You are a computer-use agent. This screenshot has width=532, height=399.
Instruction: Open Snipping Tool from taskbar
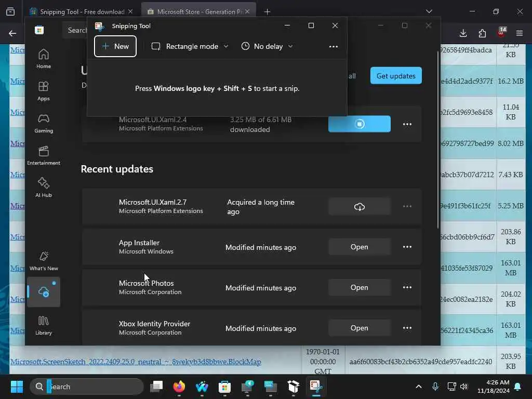[x=316, y=387]
